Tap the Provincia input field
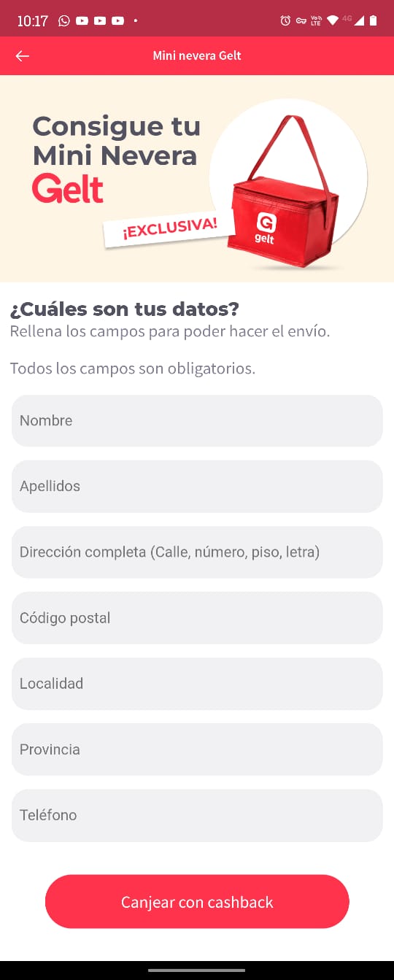Screen dimensions: 394x980 pyautogui.click(x=197, y=749)
